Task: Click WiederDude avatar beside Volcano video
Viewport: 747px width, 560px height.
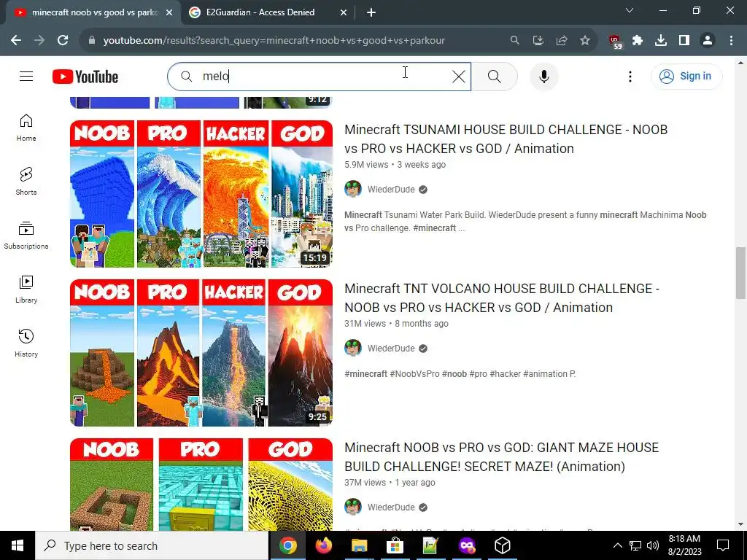Action: click(353, 348)
